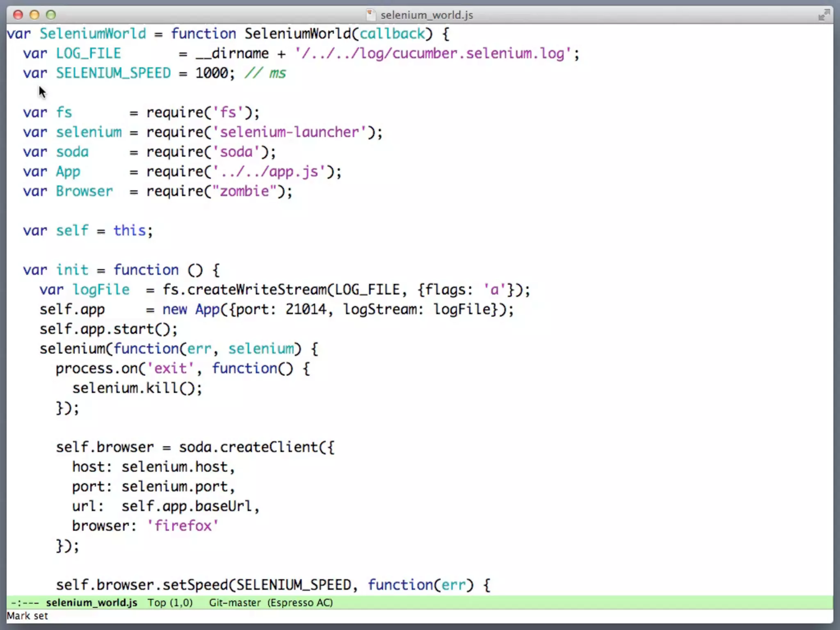Viewport: 840px width, 630px height.
Task: Open the Espresso AC mode menu in the mode line
Action: click(300, 603)
